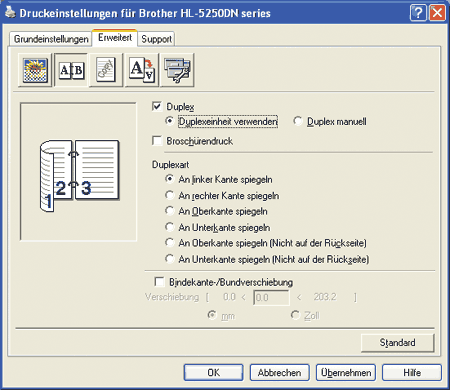The height and width of the screenshot is (390, 450).
Task: Uncheck the Duplex checkbox
Action: click(157, 106)
